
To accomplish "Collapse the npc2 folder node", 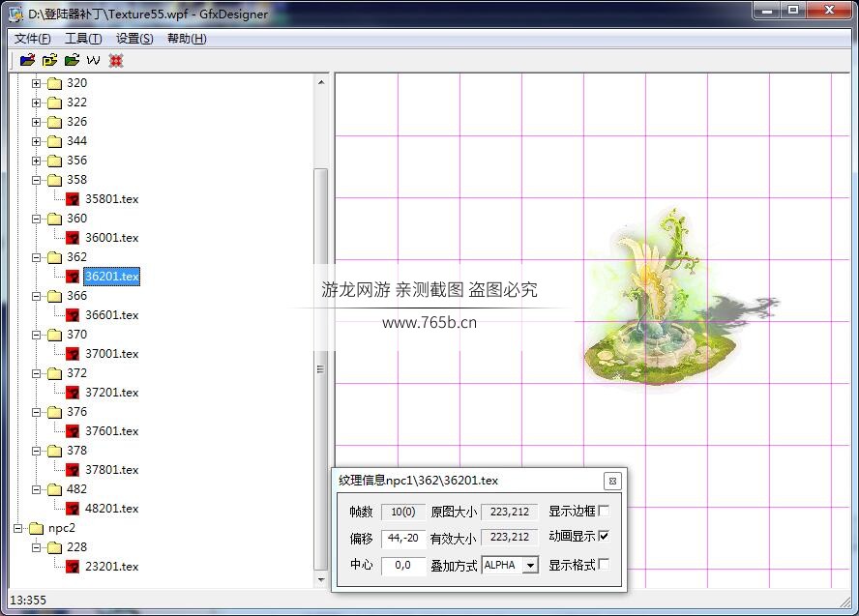I will coord(18,528).
